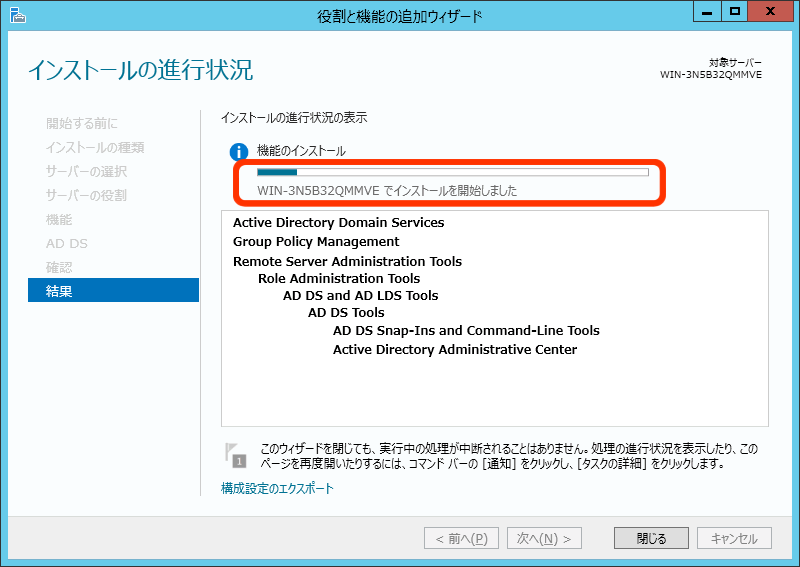Click Role Administration Tools entry
The image size is (800, 567).
[339, 278]
